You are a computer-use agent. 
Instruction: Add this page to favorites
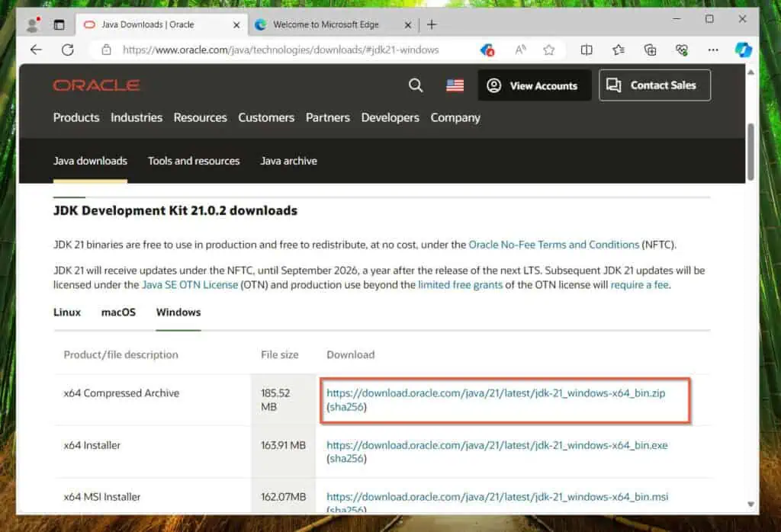[x=549, y=50]
